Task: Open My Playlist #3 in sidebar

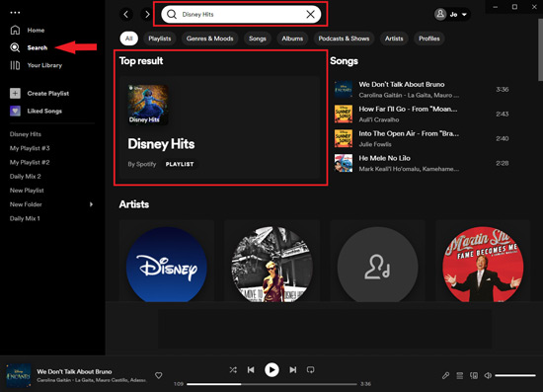Action: pyautogui.click(x=30, y=148)
